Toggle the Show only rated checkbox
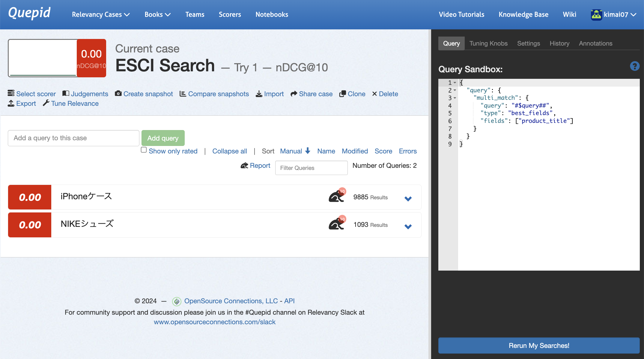Viewport: 644px width, 359px height. point(144,150)
